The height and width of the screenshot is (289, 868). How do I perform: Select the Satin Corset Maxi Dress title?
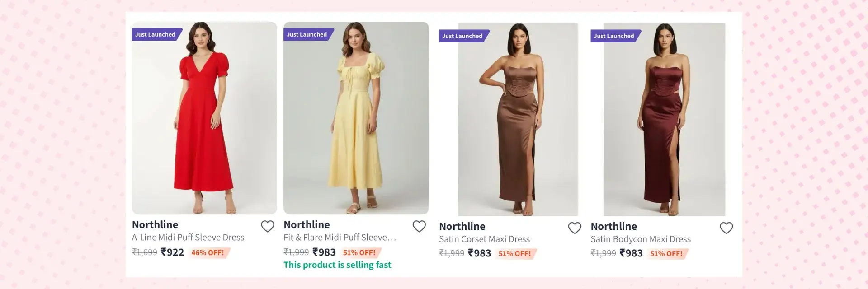484,239
